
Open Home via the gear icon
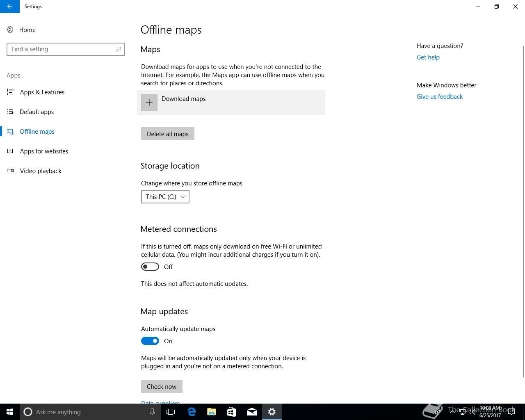tap(10, 30)
